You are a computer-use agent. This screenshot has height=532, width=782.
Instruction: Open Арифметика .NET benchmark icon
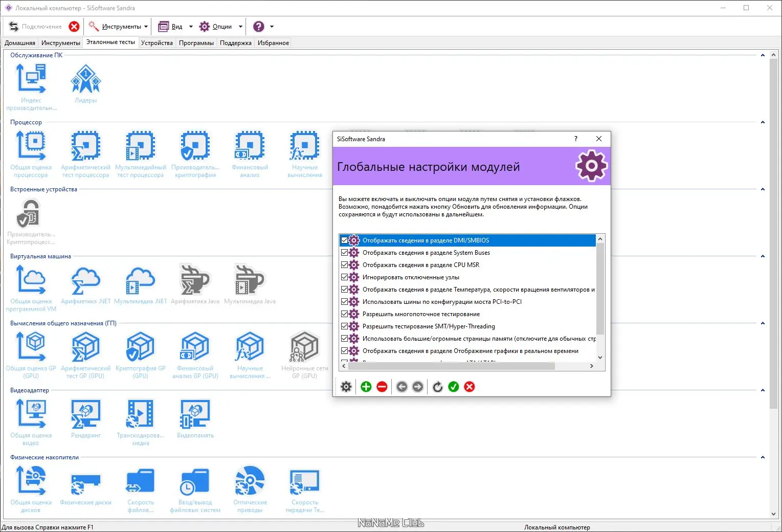pos(86,280)
